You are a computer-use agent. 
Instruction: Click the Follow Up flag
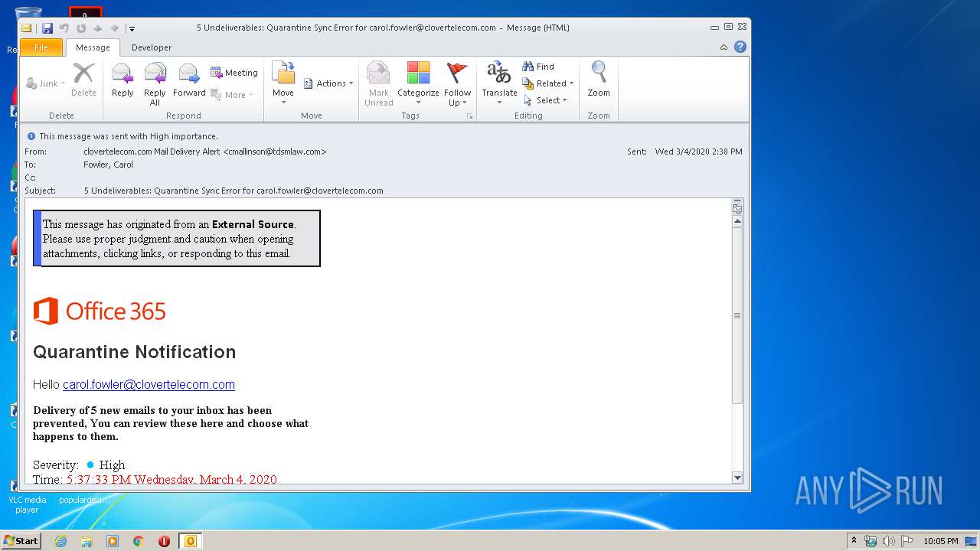tap(457, 84)
